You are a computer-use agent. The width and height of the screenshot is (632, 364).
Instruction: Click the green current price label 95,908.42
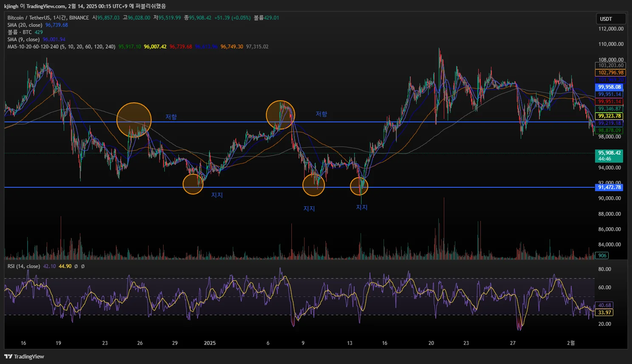tap(609, 153)
